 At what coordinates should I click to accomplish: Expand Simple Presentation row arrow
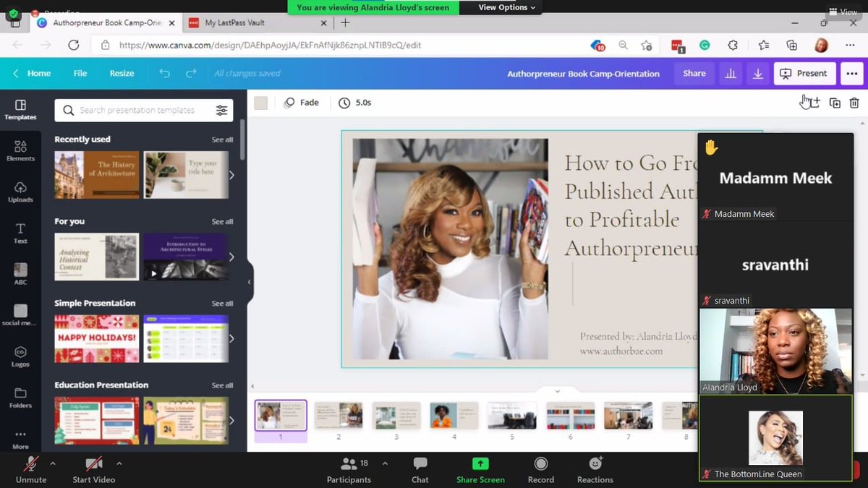pyautogui.click(x=231, y=338)
